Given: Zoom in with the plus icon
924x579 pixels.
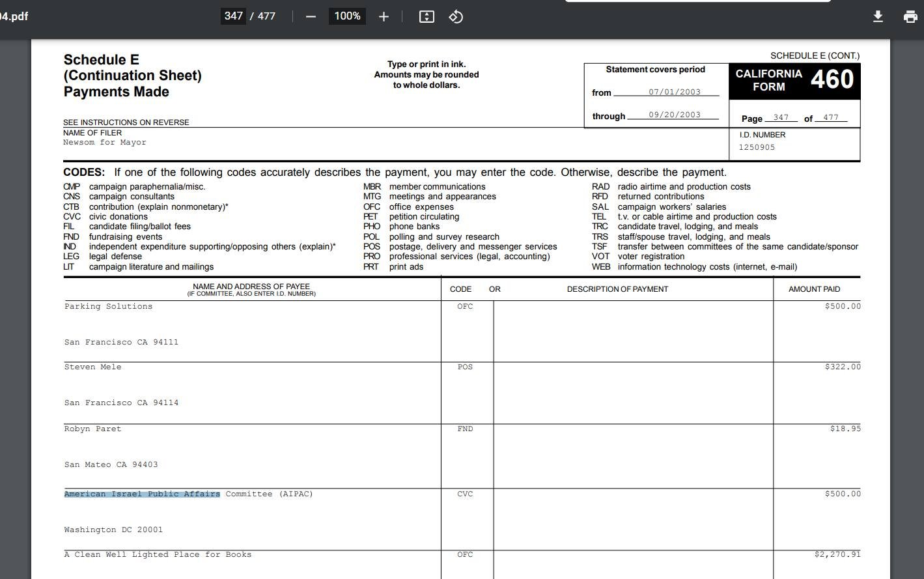Looking at the screenshot, I should (x=384, y=17).
